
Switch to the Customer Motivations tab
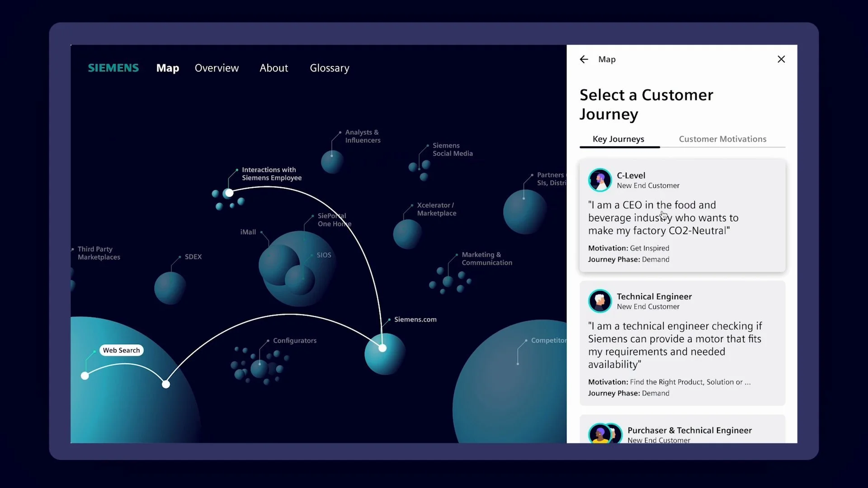pos(722,139)
